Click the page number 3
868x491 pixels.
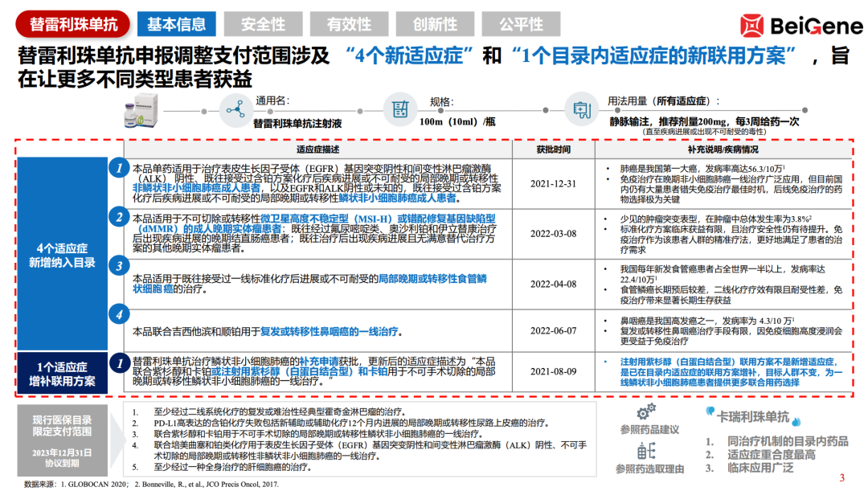pos(842,477)
